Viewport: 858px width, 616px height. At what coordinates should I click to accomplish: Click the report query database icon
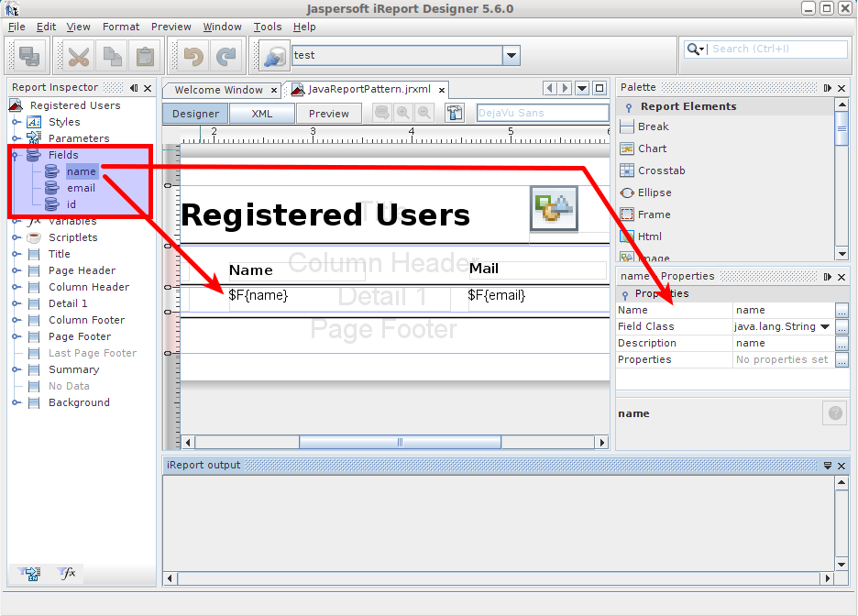(455, 114)
